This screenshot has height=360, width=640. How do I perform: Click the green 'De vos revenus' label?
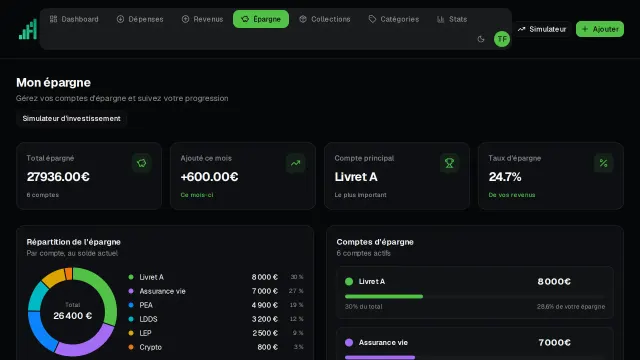[512, 195]
